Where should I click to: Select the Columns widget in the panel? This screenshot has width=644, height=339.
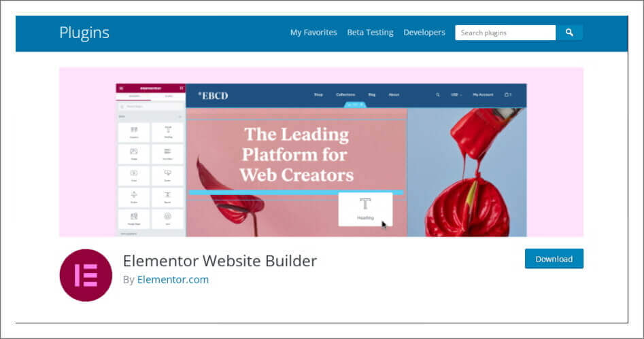click(x=134, y=132)
